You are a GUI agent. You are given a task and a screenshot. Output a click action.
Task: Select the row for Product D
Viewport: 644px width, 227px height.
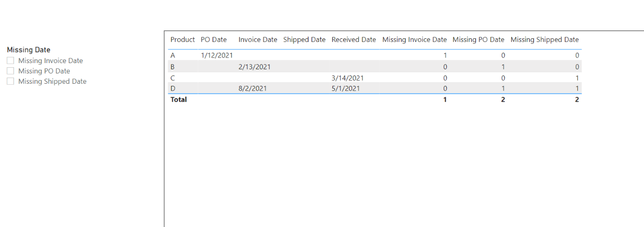coord(375,88)
